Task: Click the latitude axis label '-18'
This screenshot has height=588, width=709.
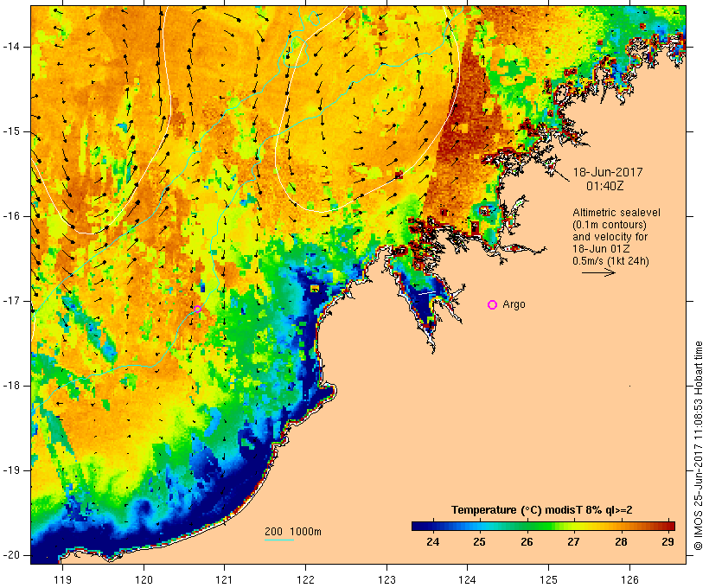Action: (x=11, y=386)
